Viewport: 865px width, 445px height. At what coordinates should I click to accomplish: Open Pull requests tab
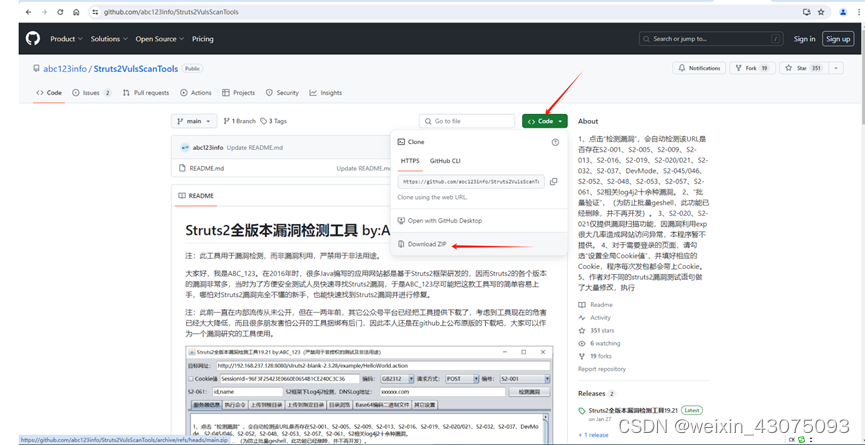click(x=146, y=93)
